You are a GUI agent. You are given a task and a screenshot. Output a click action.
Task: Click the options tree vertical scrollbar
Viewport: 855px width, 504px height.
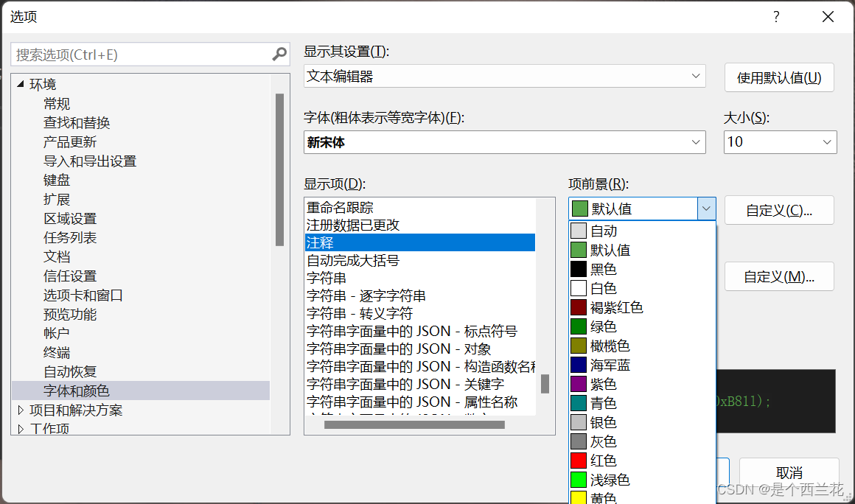point(280,170)
